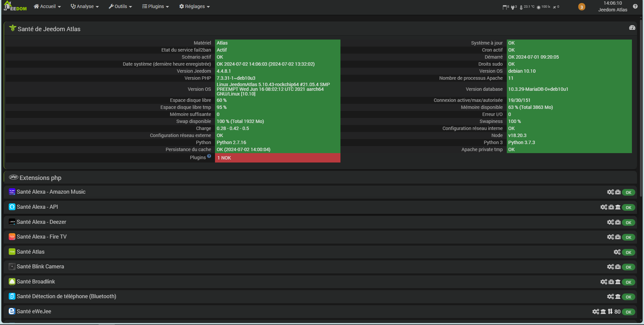Open configuration gears for Broadlink

(x=604, y=282)
